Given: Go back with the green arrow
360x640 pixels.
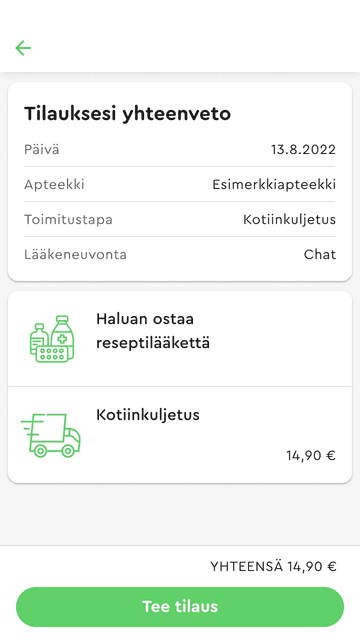Looking at the screenshot, I should (x=23, y=48).
